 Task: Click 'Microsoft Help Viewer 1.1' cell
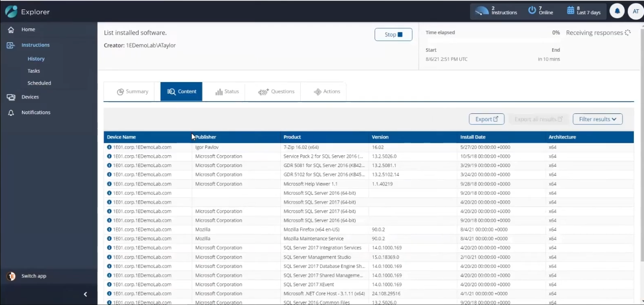310,184
